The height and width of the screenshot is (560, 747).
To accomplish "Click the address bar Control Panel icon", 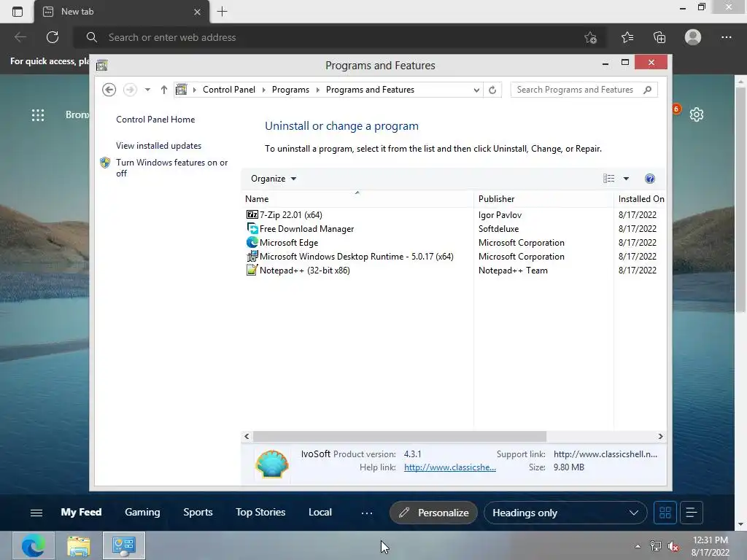I will [182, 90].
